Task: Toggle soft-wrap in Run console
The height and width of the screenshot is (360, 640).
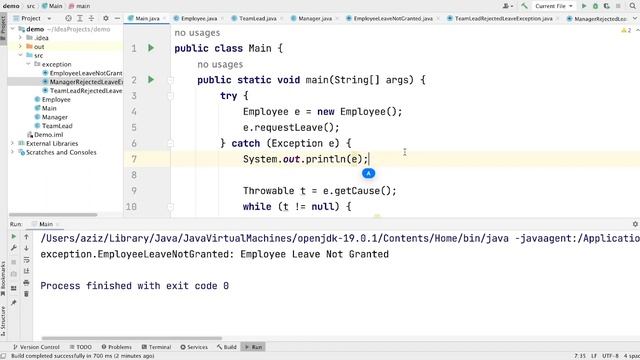Action: pos(27,260)
